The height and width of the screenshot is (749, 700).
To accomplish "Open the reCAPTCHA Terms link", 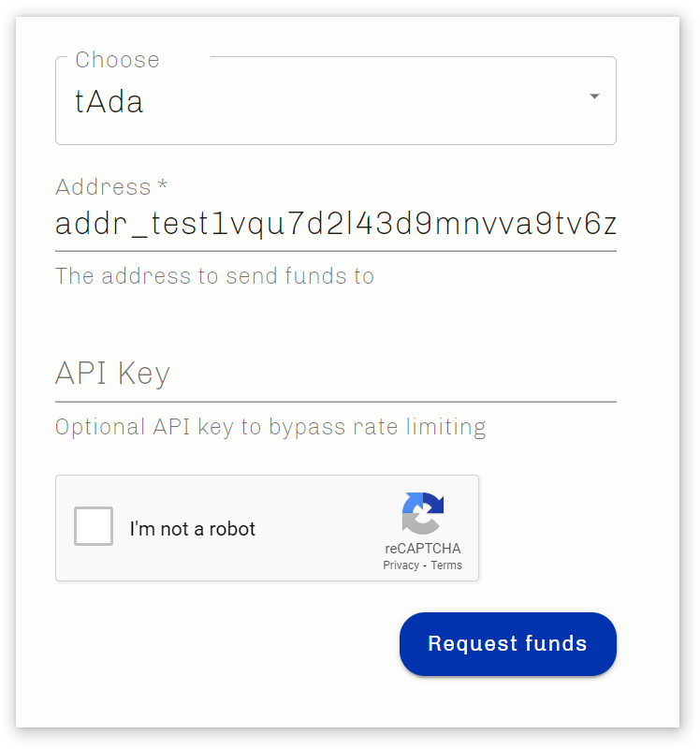I will coord(446,565).
